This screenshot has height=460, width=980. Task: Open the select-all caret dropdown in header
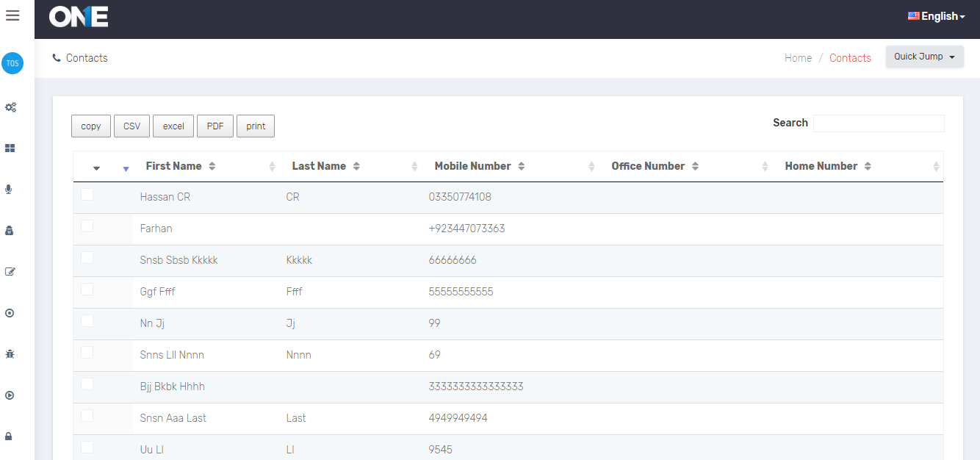pyautogui.click(x=96, y=168)
